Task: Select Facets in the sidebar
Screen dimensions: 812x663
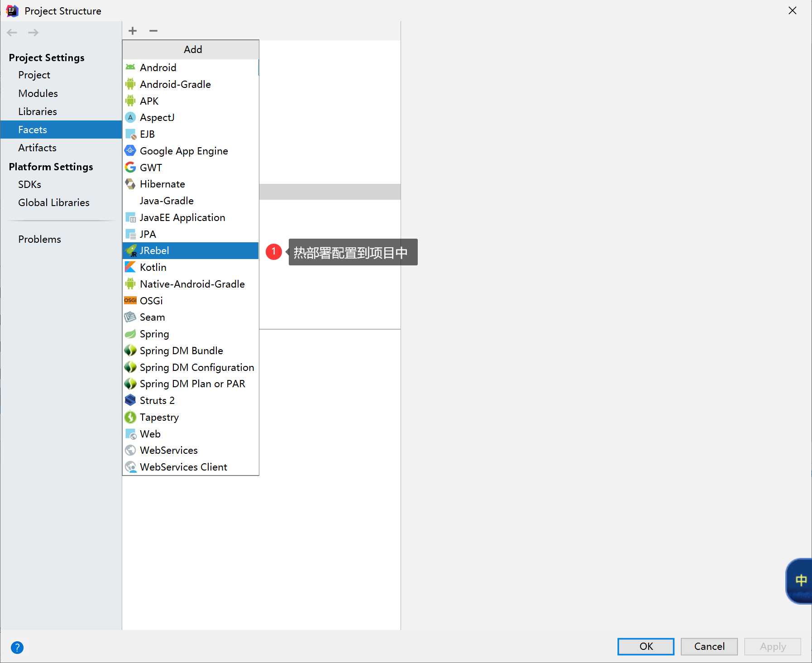Action: [61, 130]
